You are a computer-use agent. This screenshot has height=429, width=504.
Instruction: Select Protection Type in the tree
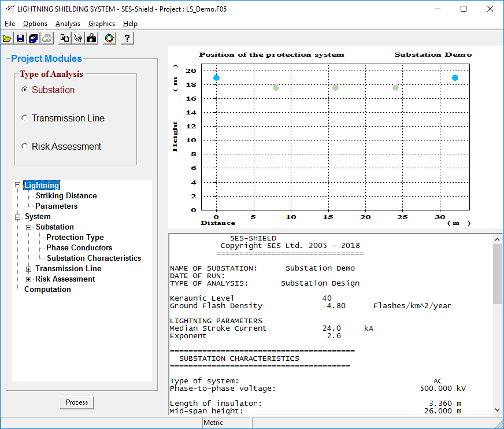click(x=75, y=237)
